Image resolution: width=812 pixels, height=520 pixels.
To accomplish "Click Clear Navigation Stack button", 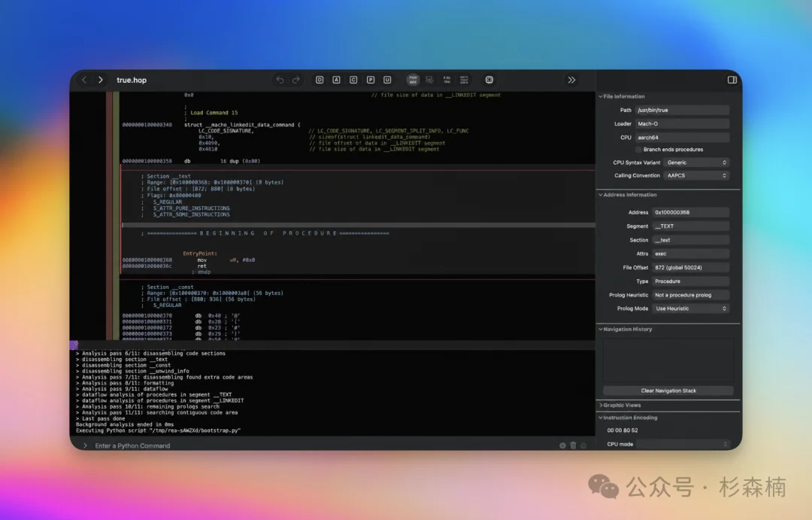I will (668, 391).
